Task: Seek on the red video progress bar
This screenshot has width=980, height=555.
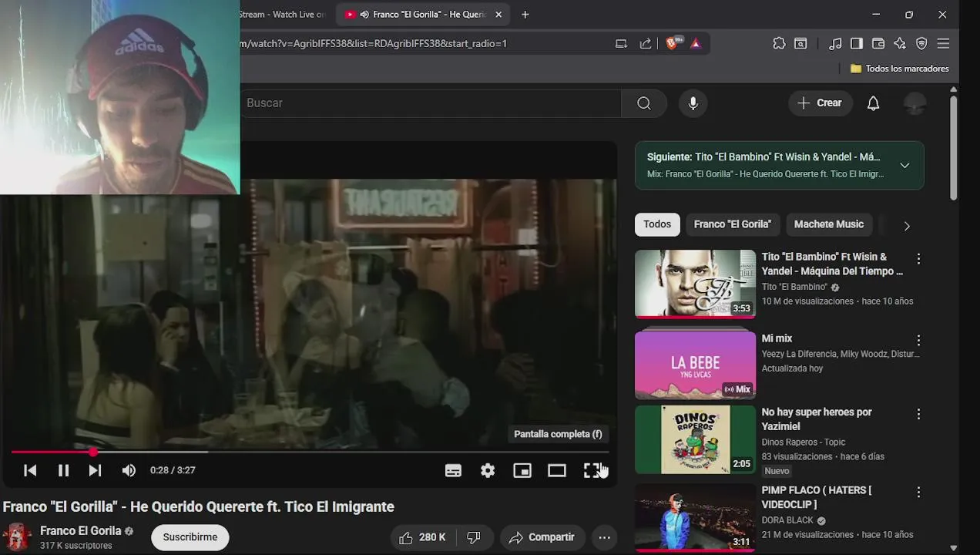Action: point(310,452)
